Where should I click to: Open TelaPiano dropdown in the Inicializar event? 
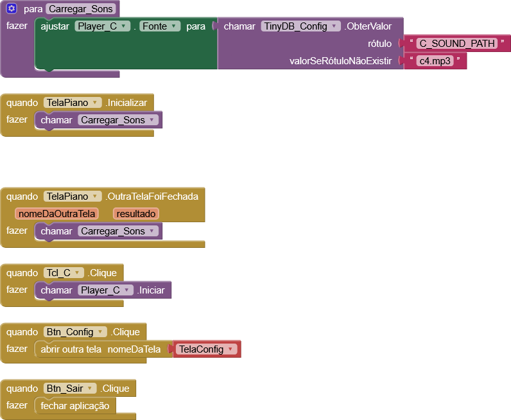tap(73, 103)
